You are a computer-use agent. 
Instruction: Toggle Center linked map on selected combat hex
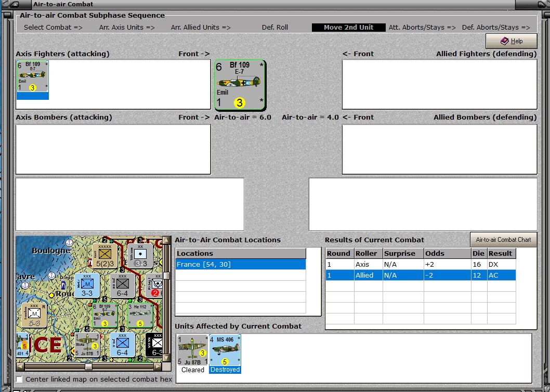(x=19, y=380)
